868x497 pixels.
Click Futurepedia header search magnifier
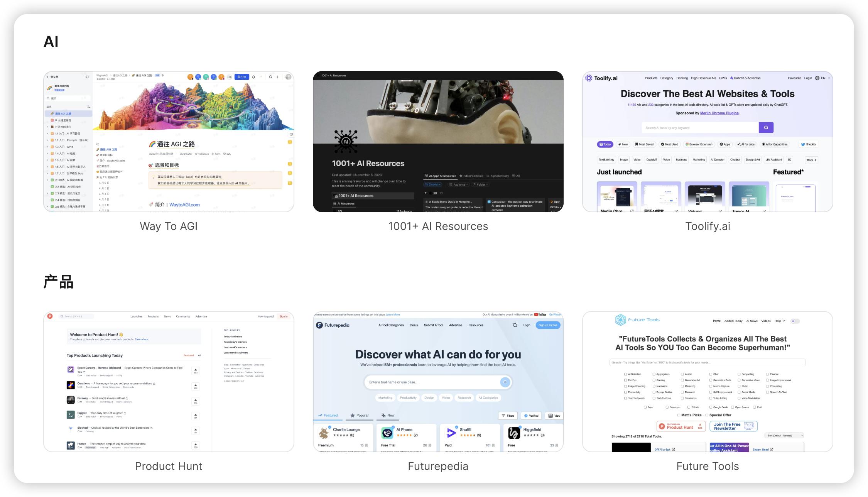(x=515, y=325)
